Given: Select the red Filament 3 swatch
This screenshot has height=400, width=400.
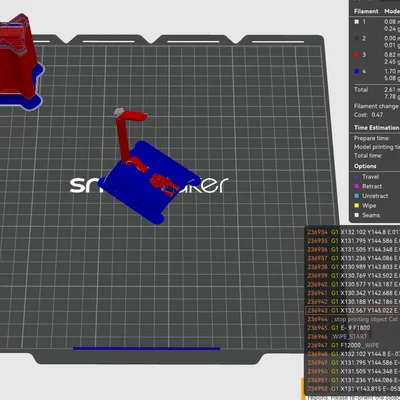Looking at the screenshot, I should pyautogui.click(x=357, y=55).
